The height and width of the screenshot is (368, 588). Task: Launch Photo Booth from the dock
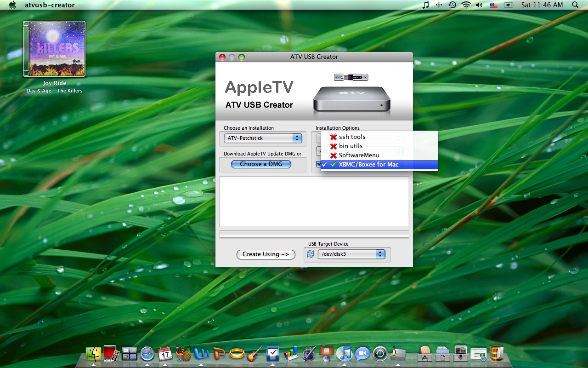click(112, 353)
